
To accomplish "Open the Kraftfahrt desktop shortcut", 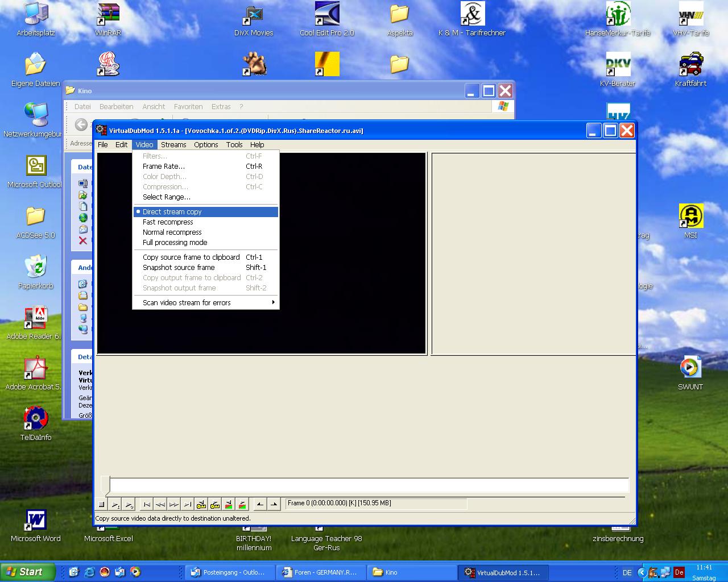I will click(691, 70).
